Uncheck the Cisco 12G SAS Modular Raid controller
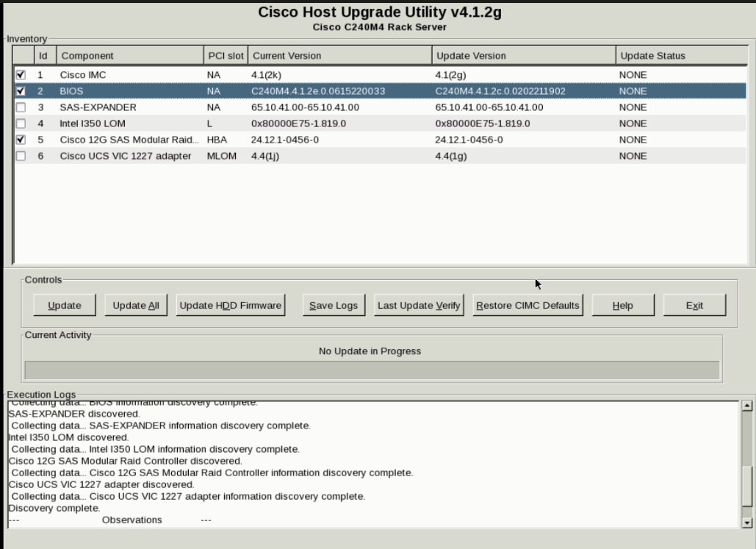The height and width of the screenshot is (549, 756). pos(21,139)
